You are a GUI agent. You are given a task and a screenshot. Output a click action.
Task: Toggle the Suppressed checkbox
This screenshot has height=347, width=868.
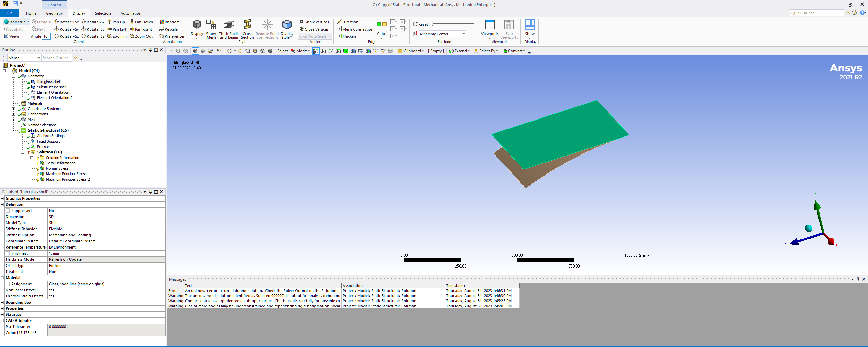(x=8, y=211)
